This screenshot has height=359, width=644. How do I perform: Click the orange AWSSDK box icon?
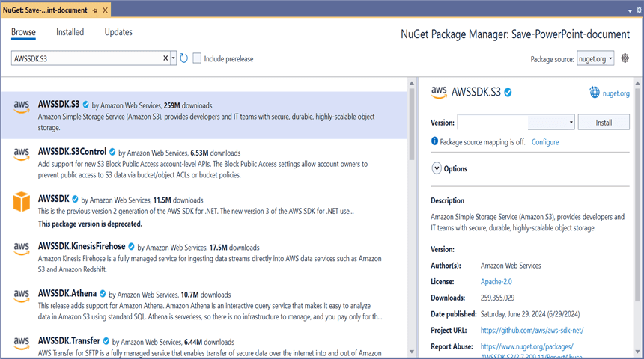point(22,201)
